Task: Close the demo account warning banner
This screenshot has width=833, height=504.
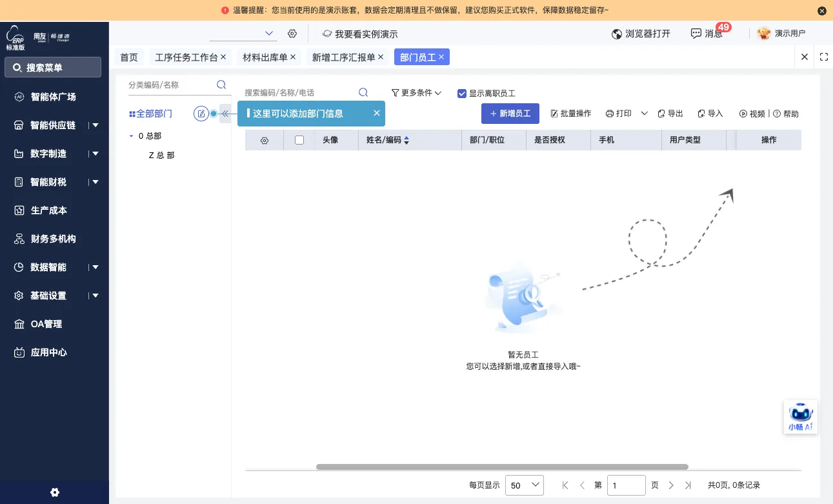Action: (822, 10)
